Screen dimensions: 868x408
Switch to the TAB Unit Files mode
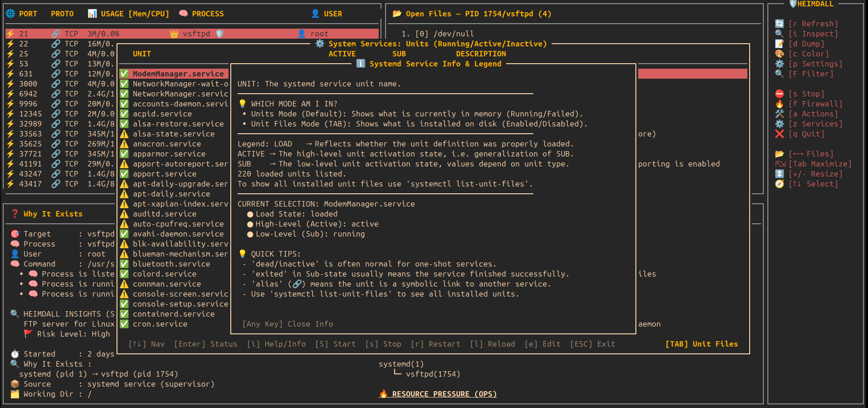701,344
